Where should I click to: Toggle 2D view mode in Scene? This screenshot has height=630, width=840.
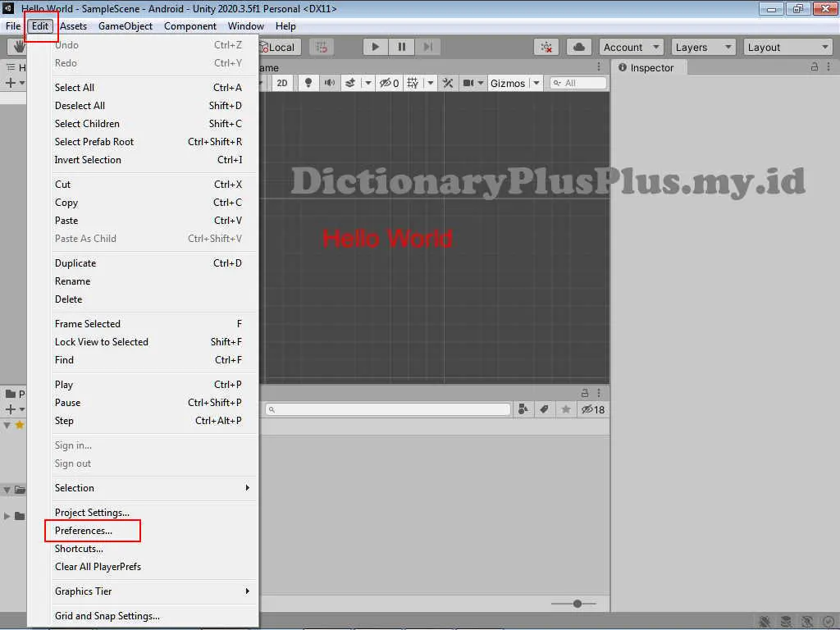tap(282, 83)
